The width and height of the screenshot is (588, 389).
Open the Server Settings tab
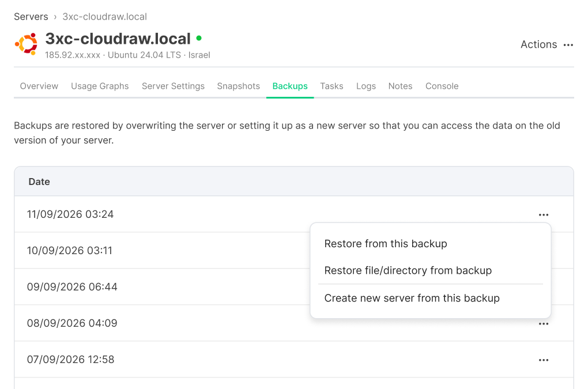point(174,86)
